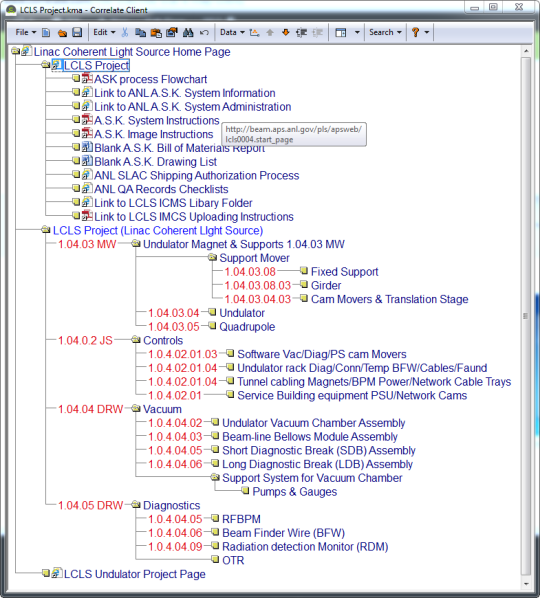Select the Beam Finder Wire (BFW) item
540x598 pixels.
tap(283, 533)
